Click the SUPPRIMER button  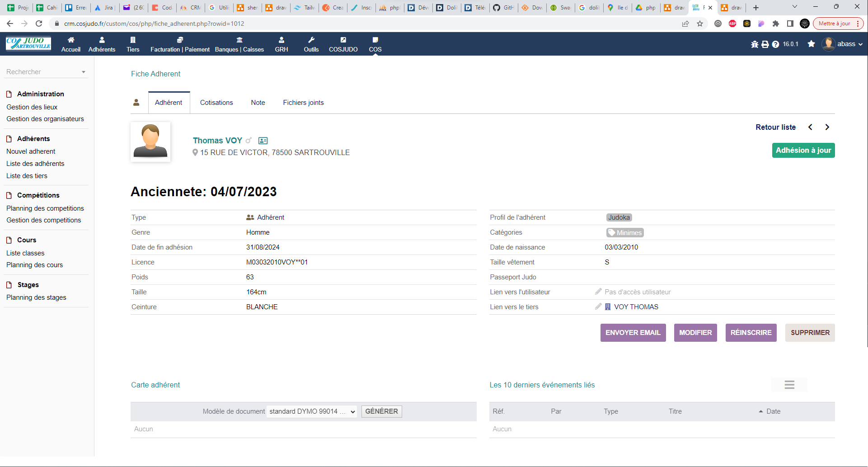[810, 333]
